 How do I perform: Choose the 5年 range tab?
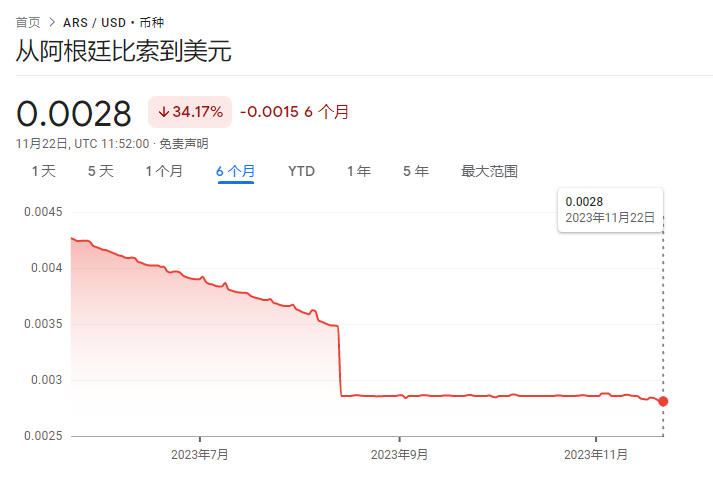click(x=416, y=171)
